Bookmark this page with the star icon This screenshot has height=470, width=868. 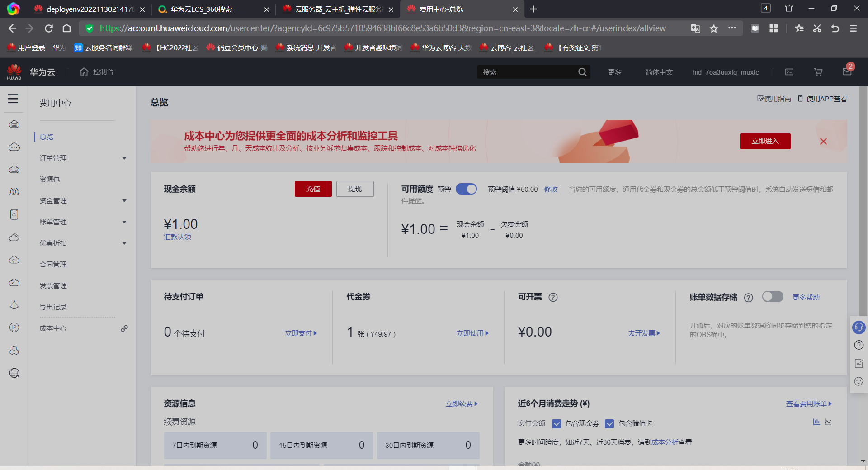pyautogui.click(x=714, y=28)
